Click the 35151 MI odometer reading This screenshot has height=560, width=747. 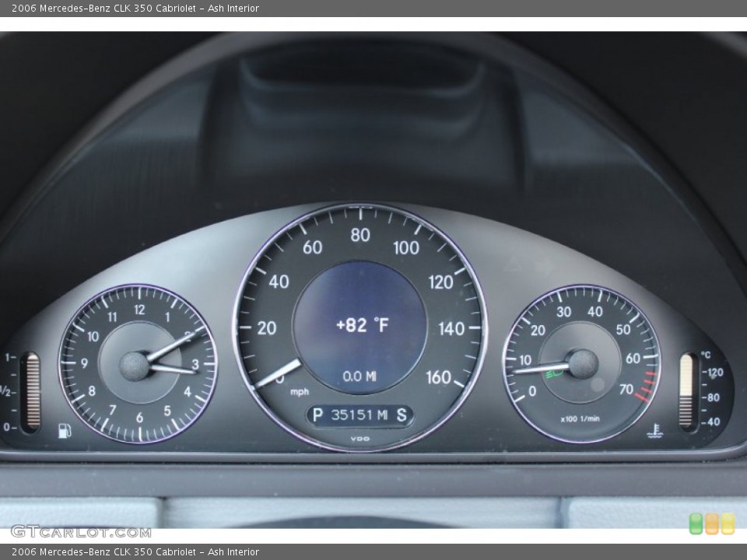[x=359, y=415]
